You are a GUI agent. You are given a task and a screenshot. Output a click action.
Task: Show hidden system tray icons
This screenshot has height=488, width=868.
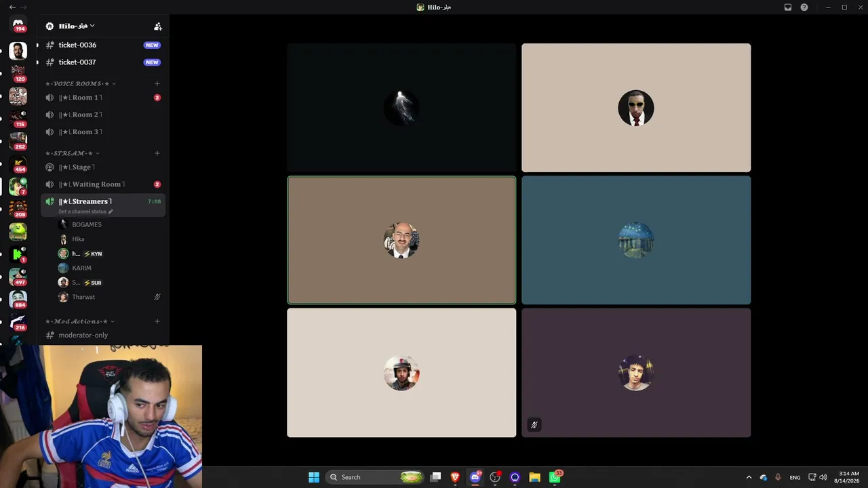(749, 477)
